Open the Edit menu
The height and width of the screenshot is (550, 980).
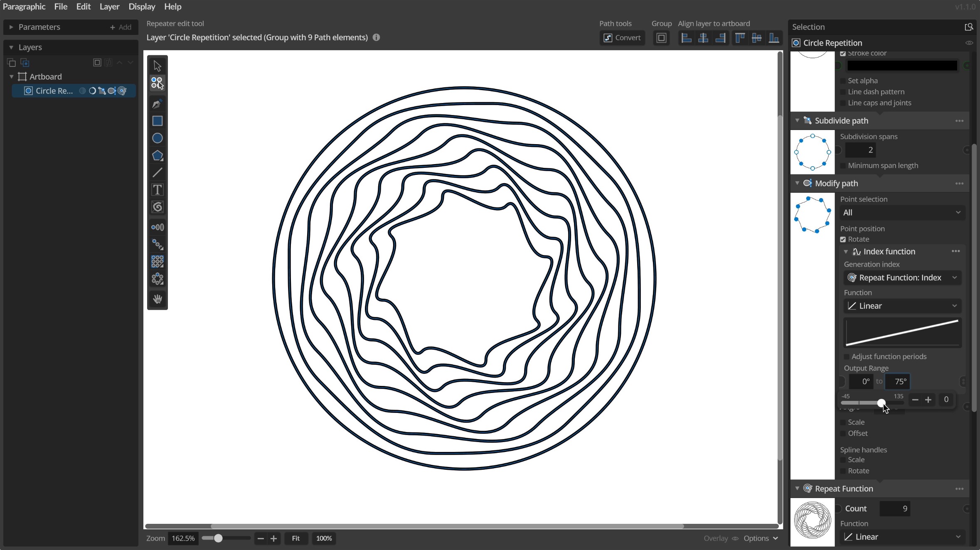(83, 7)
